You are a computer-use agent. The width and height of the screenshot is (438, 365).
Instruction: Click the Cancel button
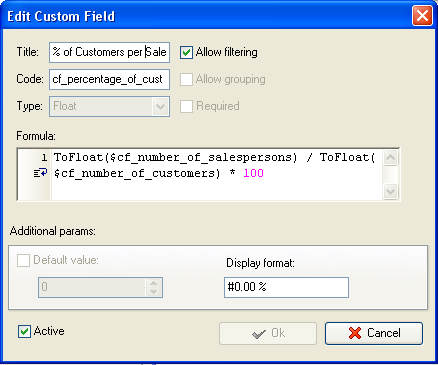[374, 333]
